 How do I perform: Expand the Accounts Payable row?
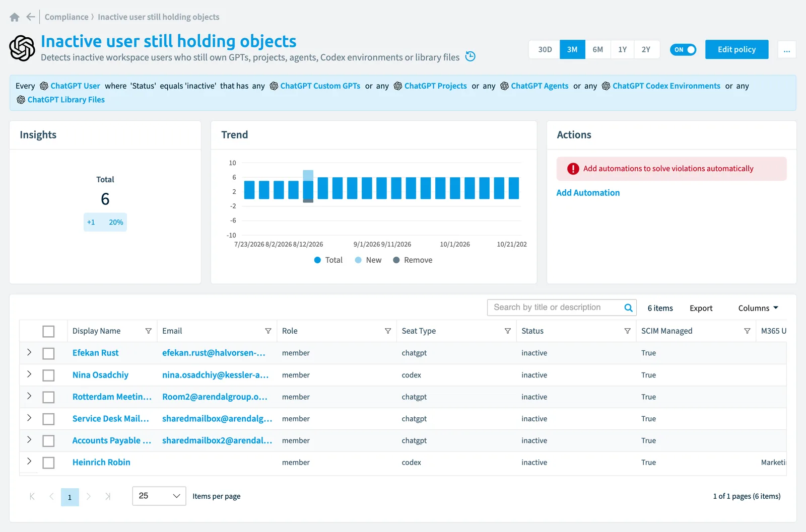click(29, 440)
